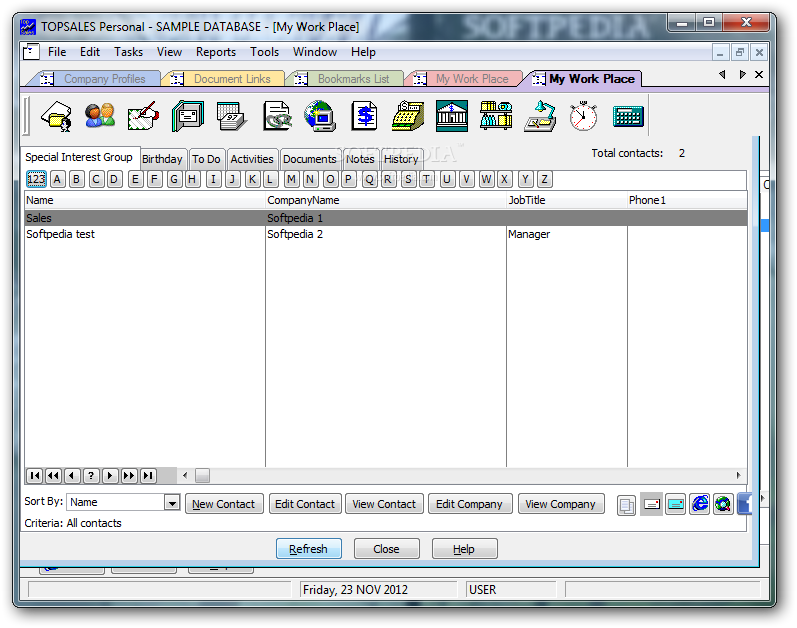The height and width of the screenshot is (628, 797).
Task: Select the Softpedia test contact row
Action: [x=385, y=234]
